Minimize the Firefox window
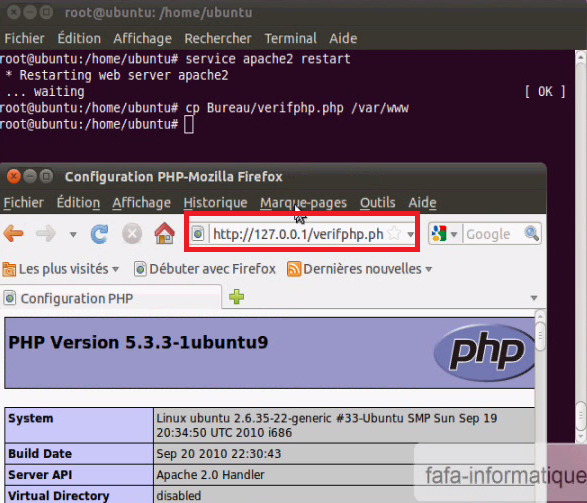Image resolution: width=587 pixels, height=503 pixels. pyautogui.click(x=30, y=176)
